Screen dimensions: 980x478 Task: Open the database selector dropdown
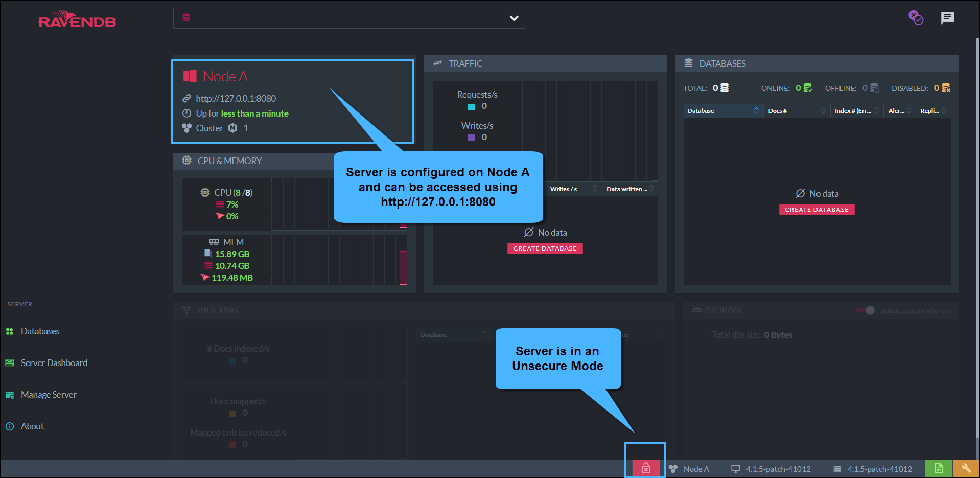(349, 18)
